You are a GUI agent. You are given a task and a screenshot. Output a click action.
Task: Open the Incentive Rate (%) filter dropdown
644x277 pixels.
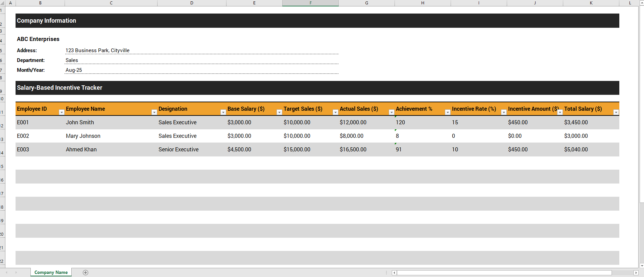[x=504, y=112]
